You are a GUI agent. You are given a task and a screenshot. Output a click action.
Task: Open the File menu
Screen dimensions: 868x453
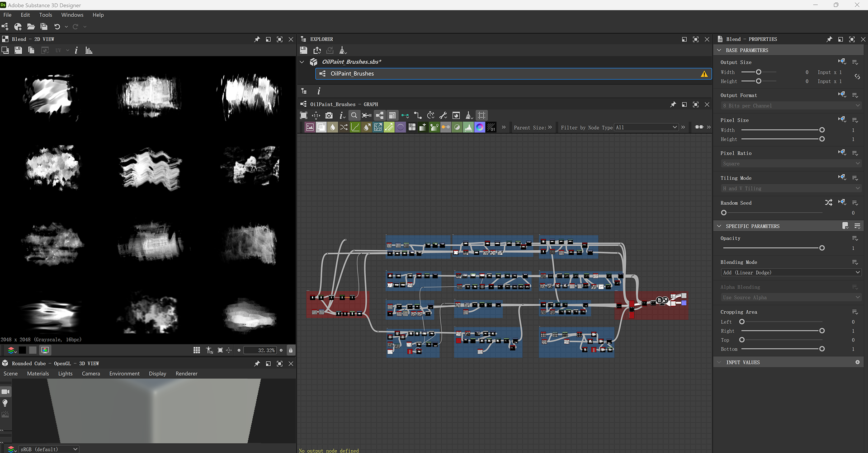[8, 15]
